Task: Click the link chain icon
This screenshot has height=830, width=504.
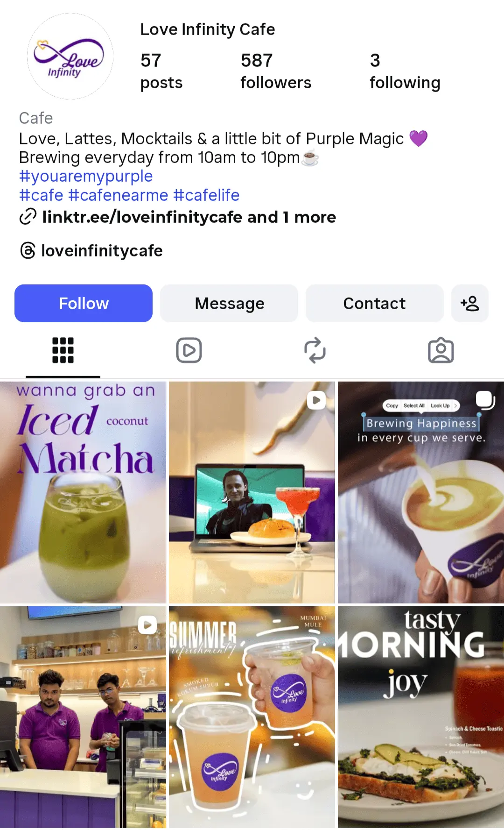Action: pyautogui.click(x=28, y=217)
